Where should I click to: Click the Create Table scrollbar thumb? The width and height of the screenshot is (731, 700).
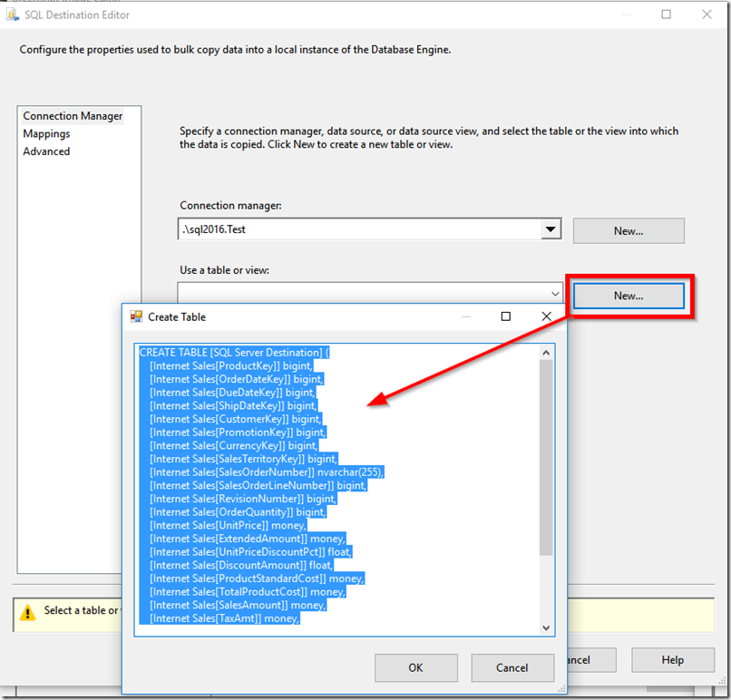546,457
